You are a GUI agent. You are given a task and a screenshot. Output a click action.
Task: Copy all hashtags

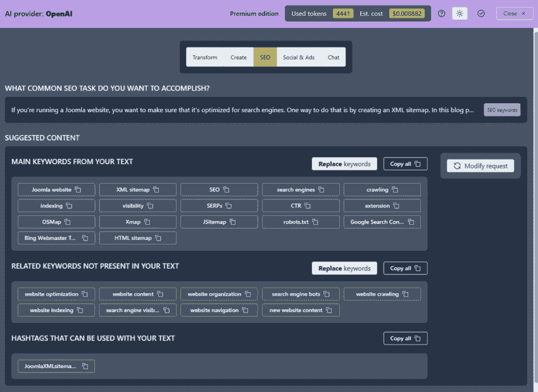(405, 338)
